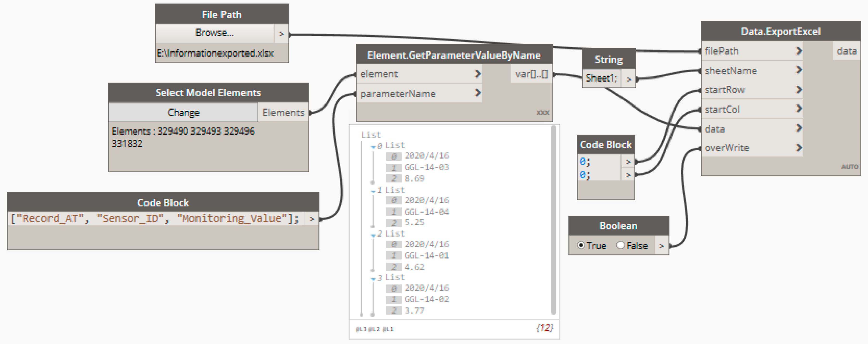This screenshot has width=868, height=344.
Task: Collapse list item 2 in preview
Action: coord(373,235)
